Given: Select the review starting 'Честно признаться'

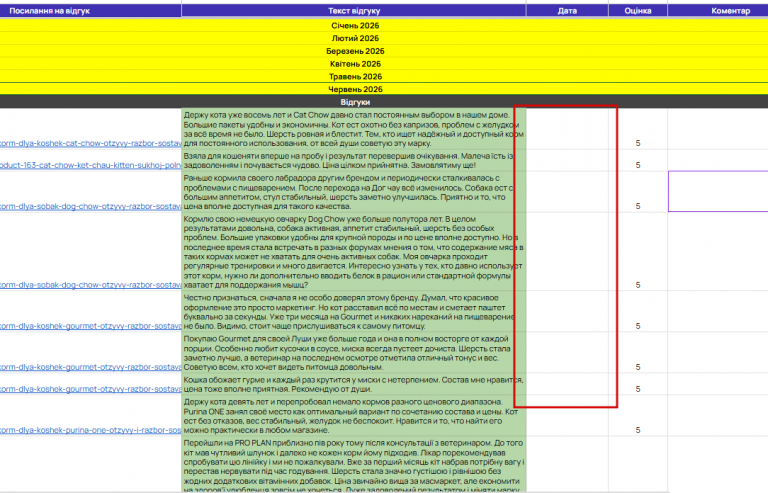Looking at the screenshot, I should pos(354,312).
